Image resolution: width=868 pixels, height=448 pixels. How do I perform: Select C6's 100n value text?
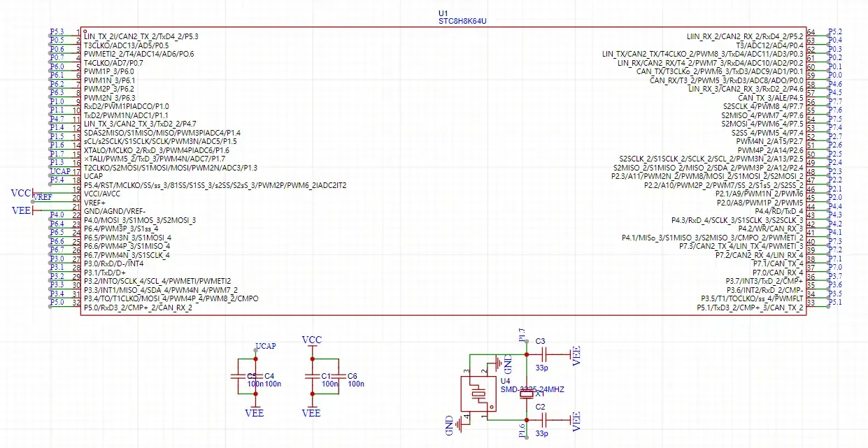tap(356, 384)
